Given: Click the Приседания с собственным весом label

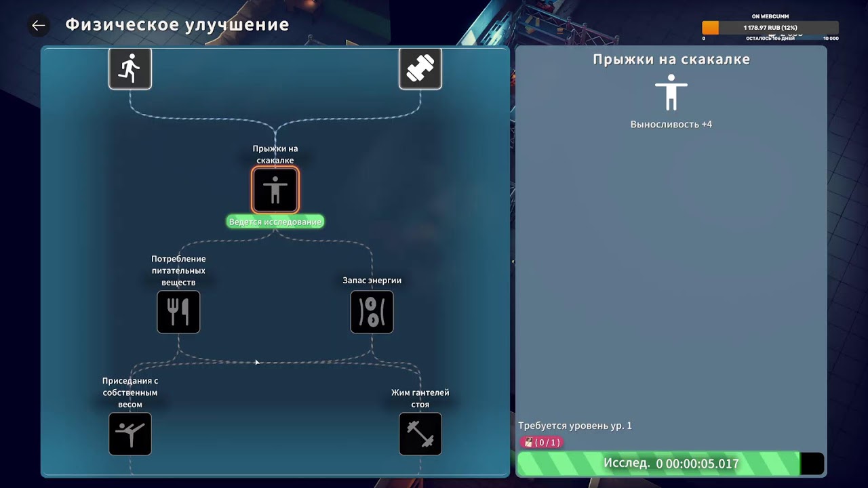Looking at the screenshot, I should (x=130, y=392).
